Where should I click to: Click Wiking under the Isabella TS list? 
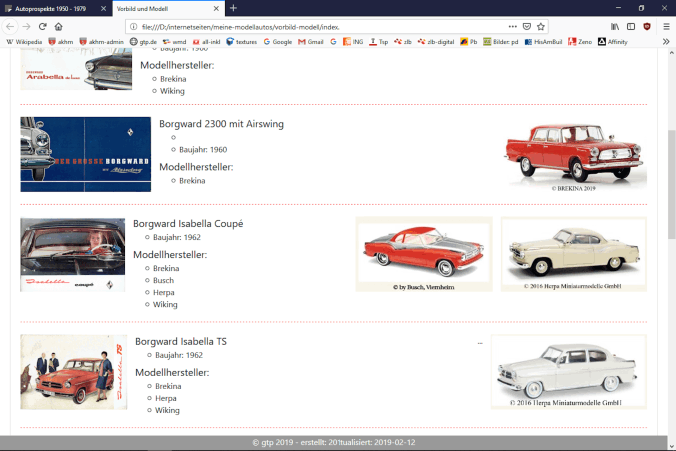click(x=167, y=410)
